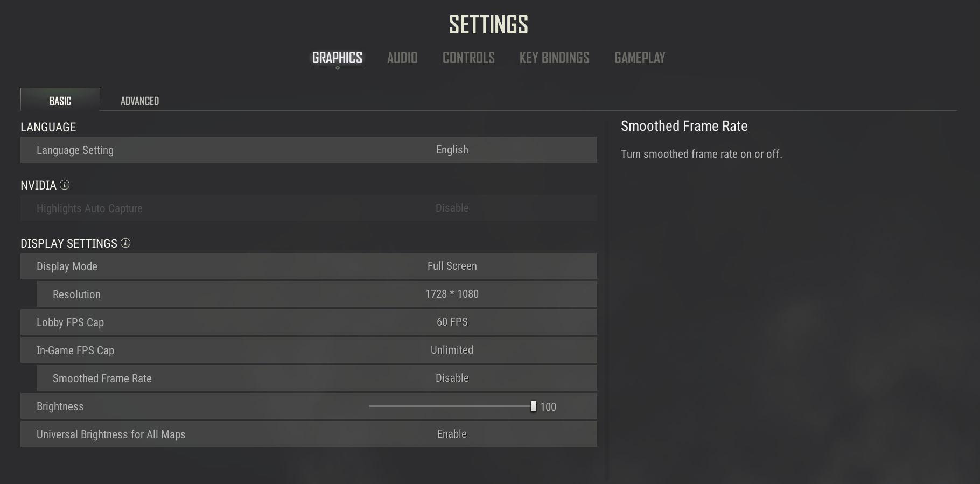Screen dimensions: 980x484
Task: Enable Smoothed Frame Rate
Action: 317,378
